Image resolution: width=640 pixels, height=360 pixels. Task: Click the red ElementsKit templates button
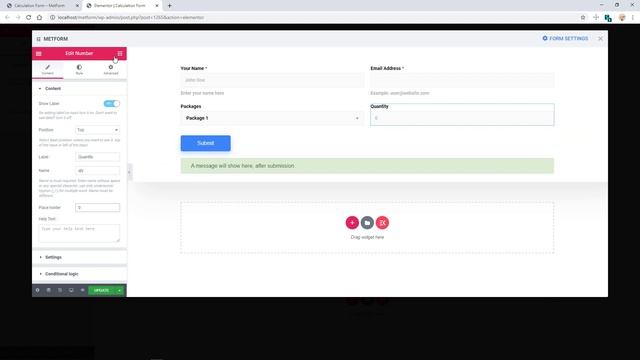coord(382,222)
